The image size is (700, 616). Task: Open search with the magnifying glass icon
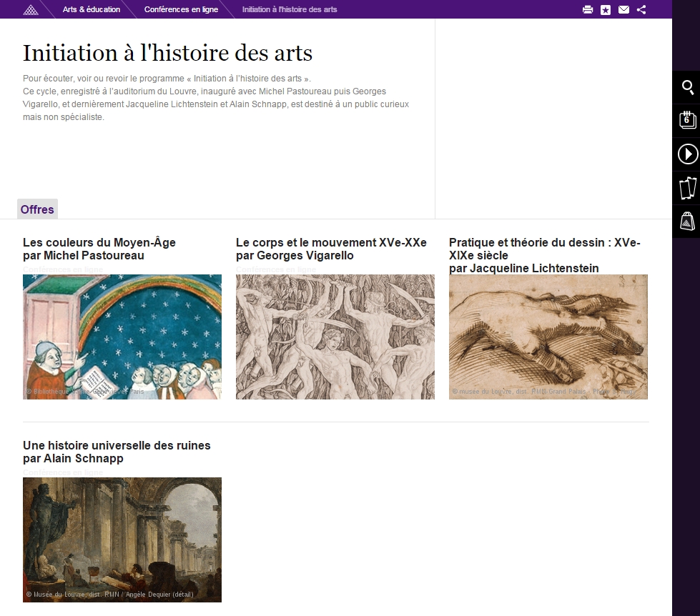click(x=688, y=87)
